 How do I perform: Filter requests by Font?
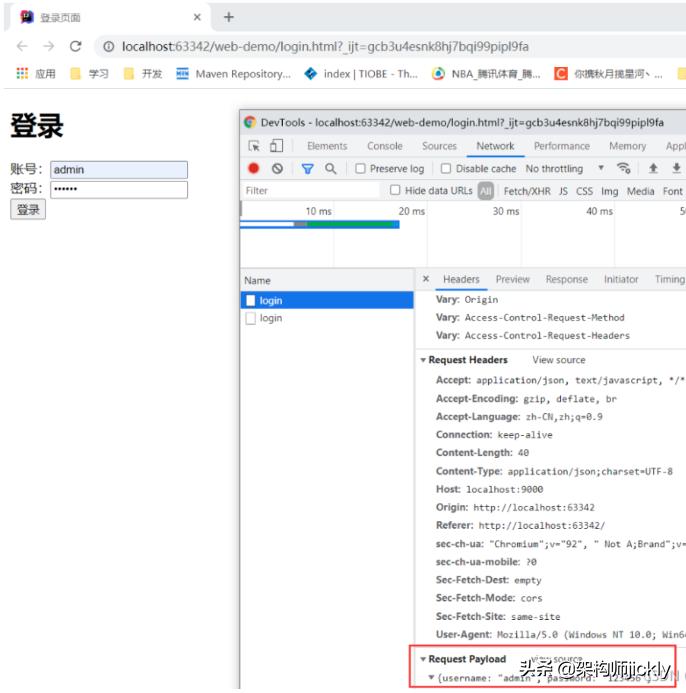click(x=672, y=191)
